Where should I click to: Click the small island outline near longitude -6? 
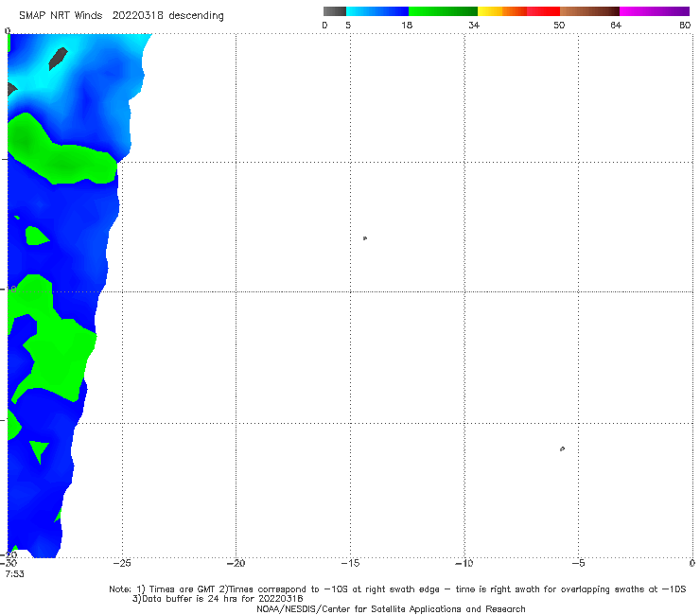pyautogui.click(x=562, y=448)
